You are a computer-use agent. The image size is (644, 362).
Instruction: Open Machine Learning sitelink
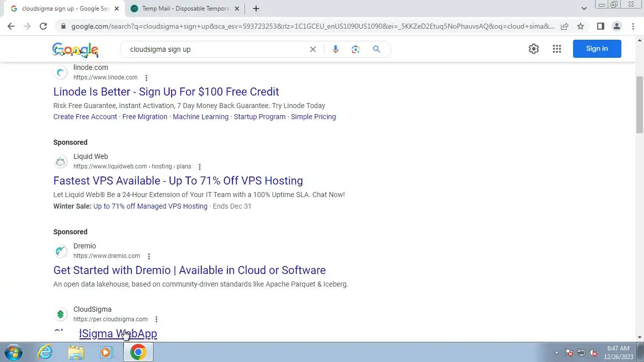tap(201, 117)
